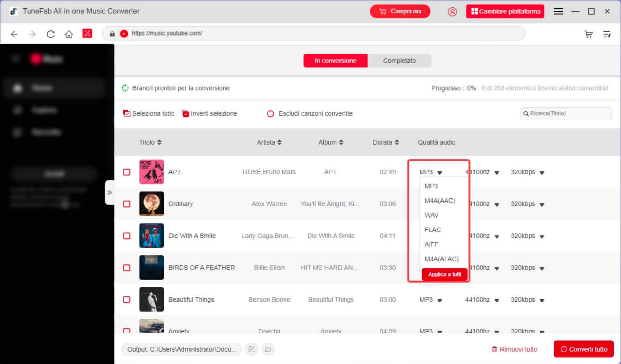Check the APT. song checkbox

click(127, 172)
